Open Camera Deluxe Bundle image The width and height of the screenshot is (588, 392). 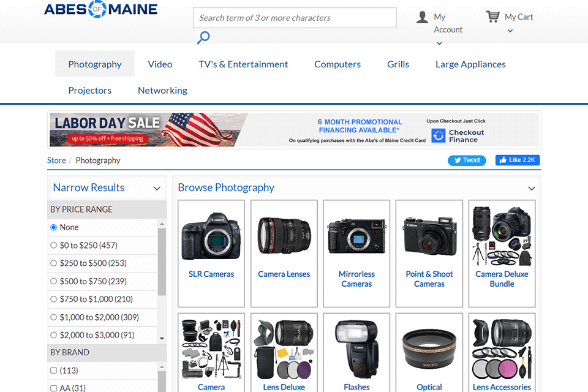pyautogui.click(x=502, y=236)
